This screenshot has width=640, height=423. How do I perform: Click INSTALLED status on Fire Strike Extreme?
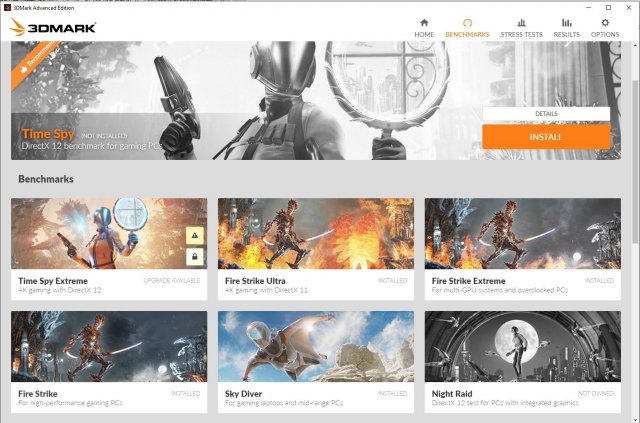coord(599,281)
